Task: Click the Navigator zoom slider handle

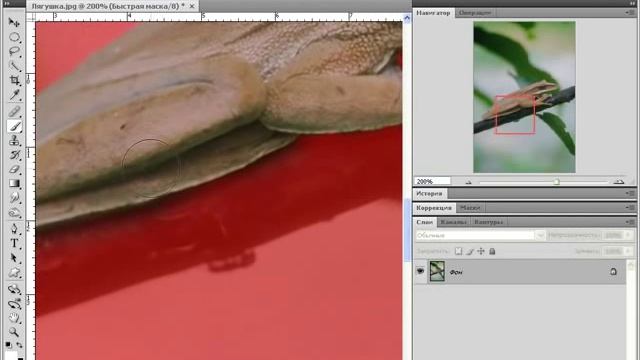Action: tap(556, 182)
